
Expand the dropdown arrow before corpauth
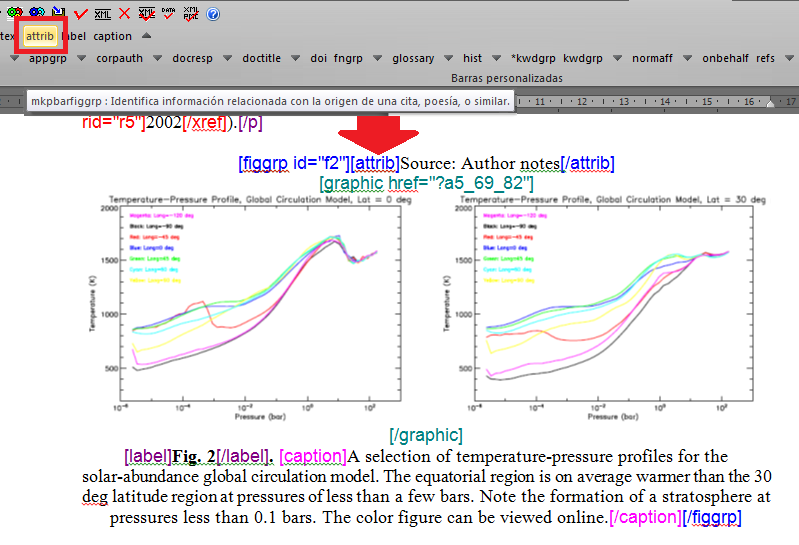[83, 59]
